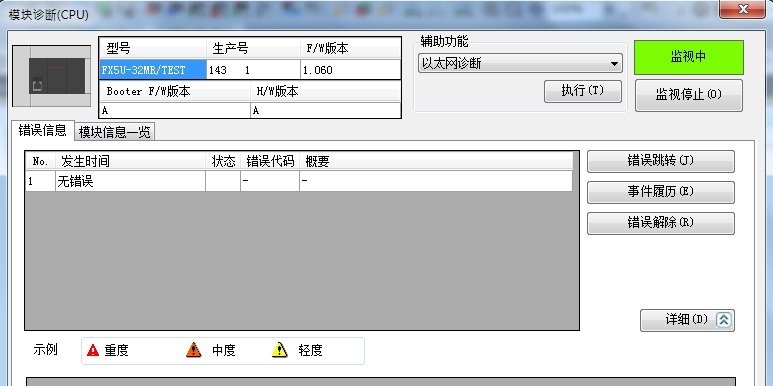Click the 错误解除(R) button

(x=661, y=223)
